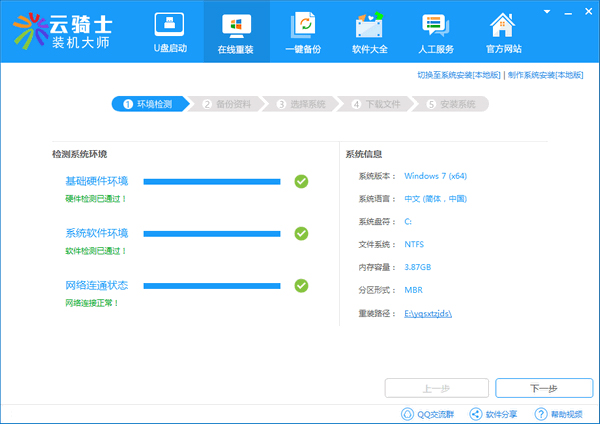Click the 软件分享 share icon
This screenshot has height=424, width=600.
click(476, 413)
